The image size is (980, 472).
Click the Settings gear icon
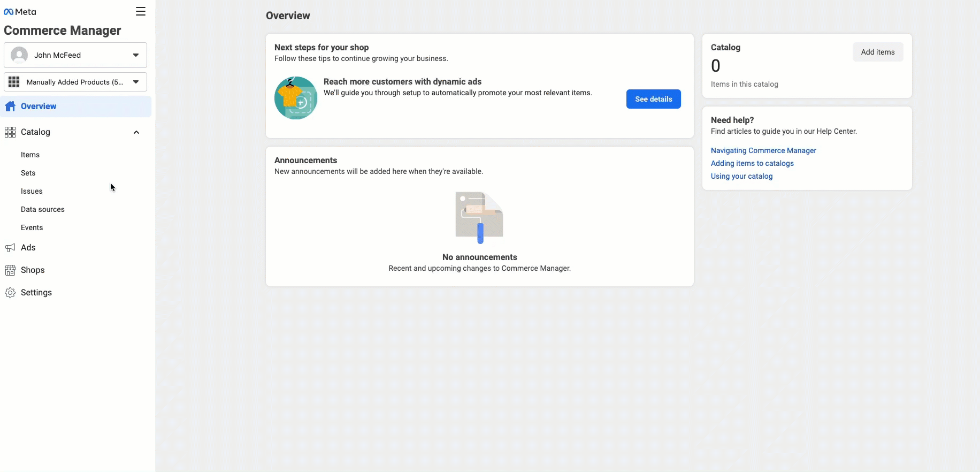tap(10, 293)
